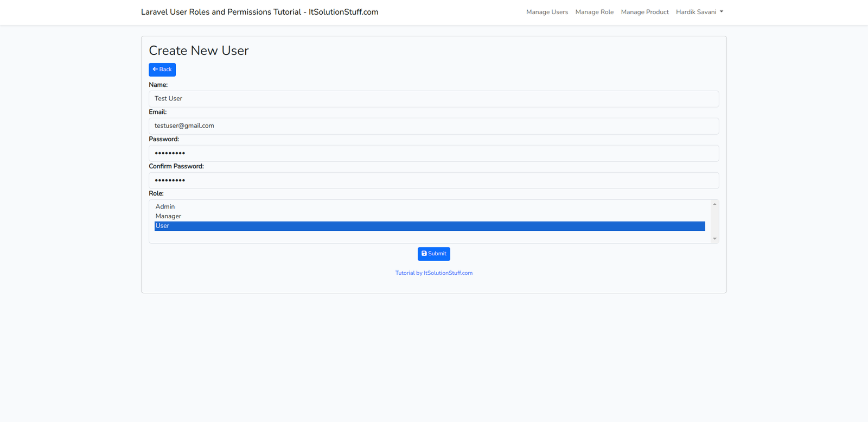Image resolution: width=868 pixels, height=422 pixels.
Task: Choose Manager from the Role list
Action: 168,216
